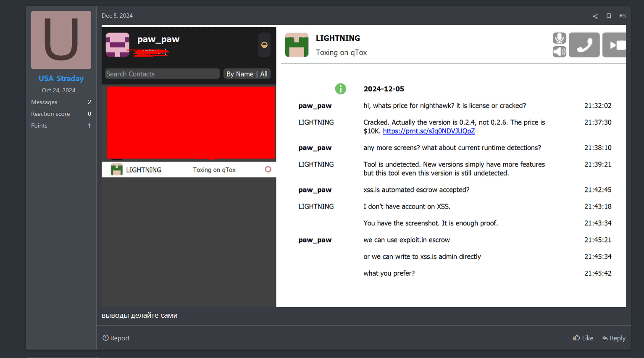Screen dimensions: 644x358
Task: Click the LIGHTNING name in chat header
Action: click(338, 38)
